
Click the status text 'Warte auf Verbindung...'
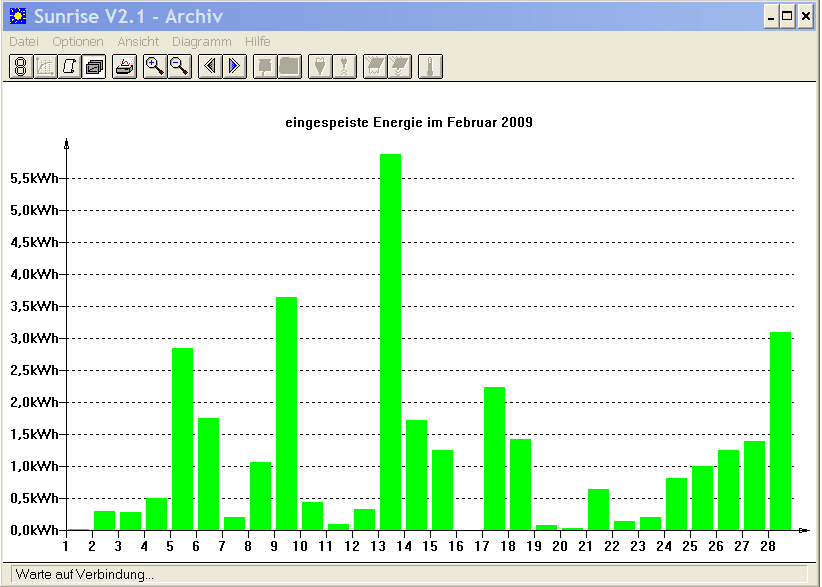coord(84,574)
